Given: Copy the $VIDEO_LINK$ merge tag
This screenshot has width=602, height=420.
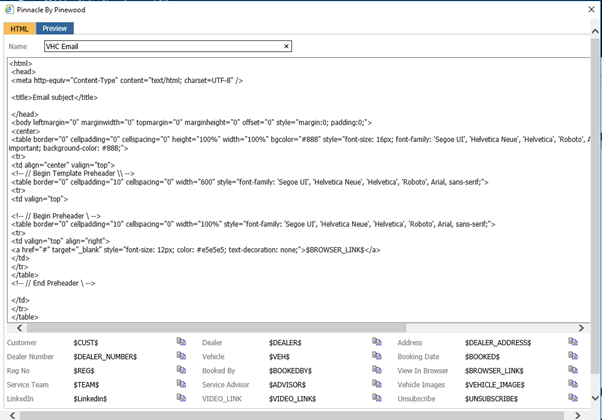Looking at the screenshot, I should click(x=377, y=398).
